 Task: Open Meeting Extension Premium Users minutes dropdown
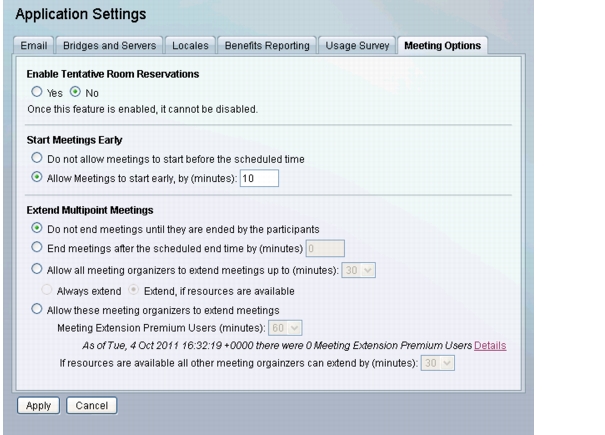[285, 328]
